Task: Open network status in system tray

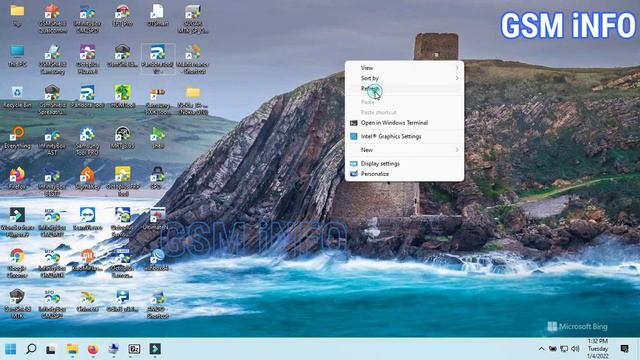Action: [x=564, y=349]
